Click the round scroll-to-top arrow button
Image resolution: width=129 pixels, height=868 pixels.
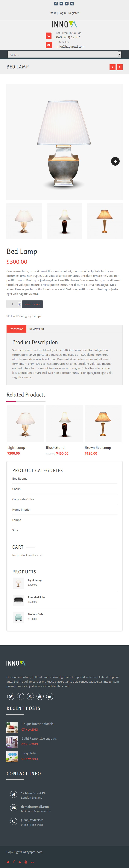(115, 161)
